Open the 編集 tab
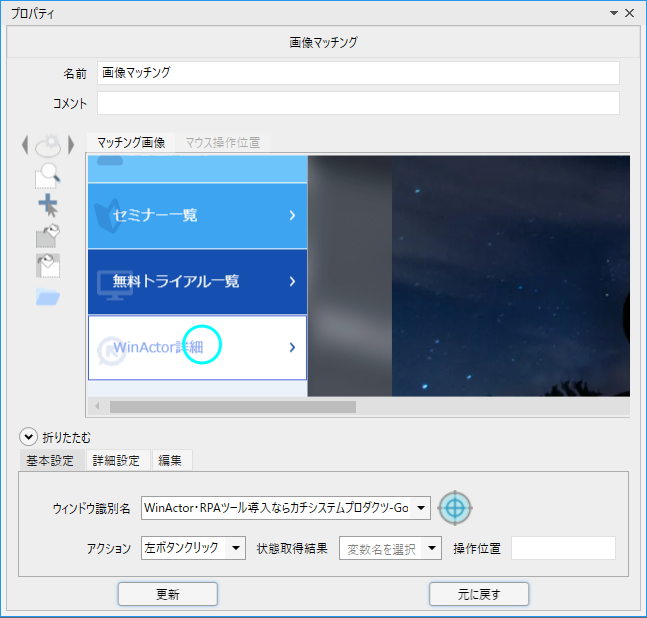Screen dimensions: 647x618 (170, 460)
